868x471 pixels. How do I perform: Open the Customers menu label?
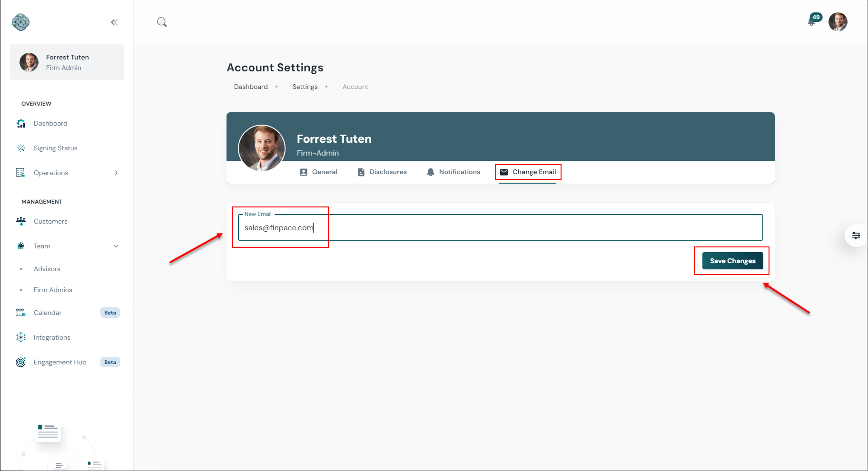[x=50, y=221]
